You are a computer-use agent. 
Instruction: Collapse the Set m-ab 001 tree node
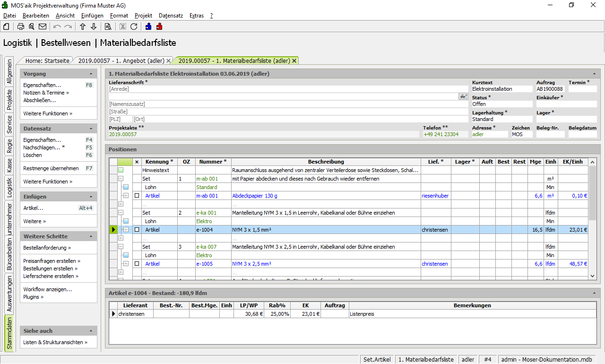(x=121, y=179)
